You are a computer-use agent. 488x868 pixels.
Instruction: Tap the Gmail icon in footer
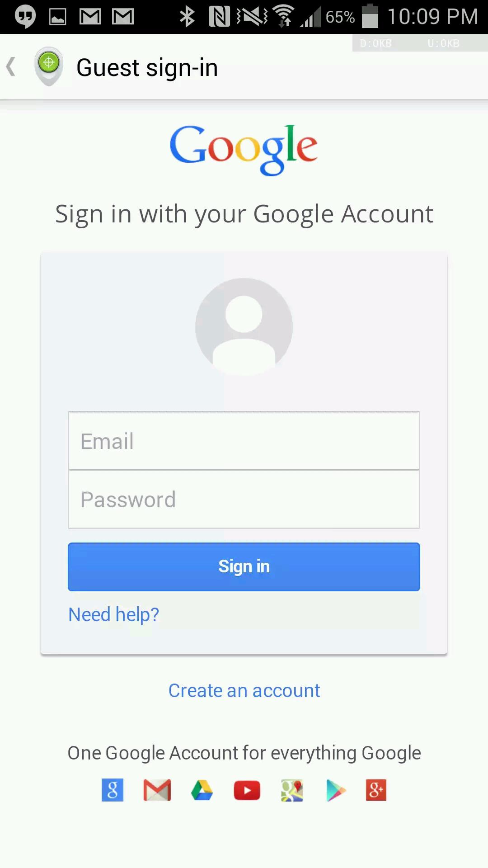[157, 790]
